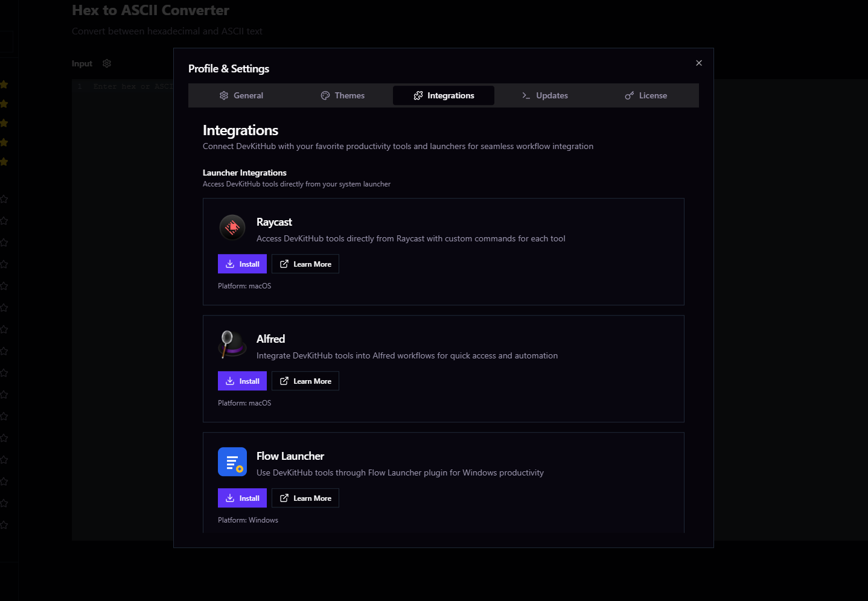Screen dimensions: 868x601
Task: Switch to the Themes tab
Action: pyautogui.click(x=343, y=95)
